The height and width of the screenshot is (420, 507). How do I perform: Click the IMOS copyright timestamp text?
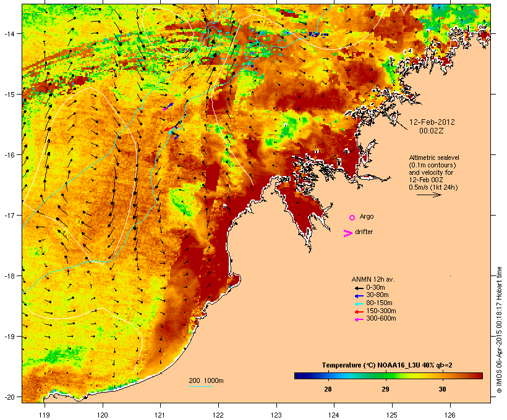499,330
